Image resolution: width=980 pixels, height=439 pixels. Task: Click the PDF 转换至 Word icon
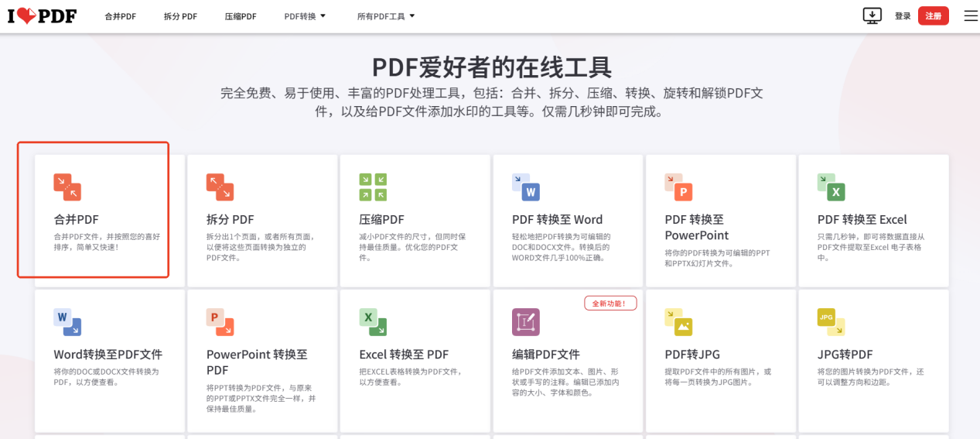[526, 187]
